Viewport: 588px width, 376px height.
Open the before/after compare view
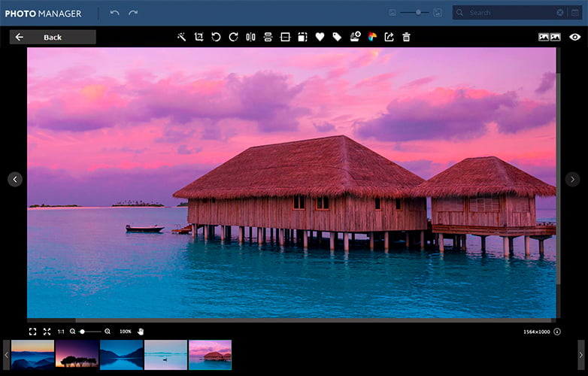point(550,37)
